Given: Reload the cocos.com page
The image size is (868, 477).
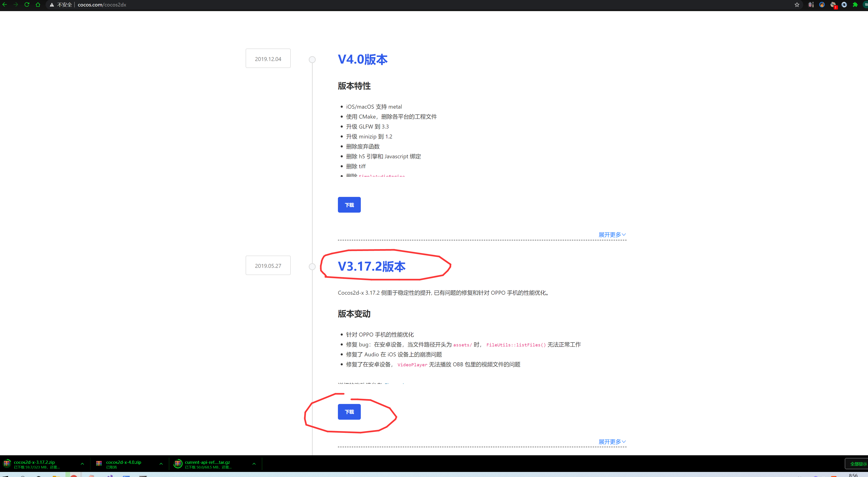Looking at the screenshot, I should 27,5.
